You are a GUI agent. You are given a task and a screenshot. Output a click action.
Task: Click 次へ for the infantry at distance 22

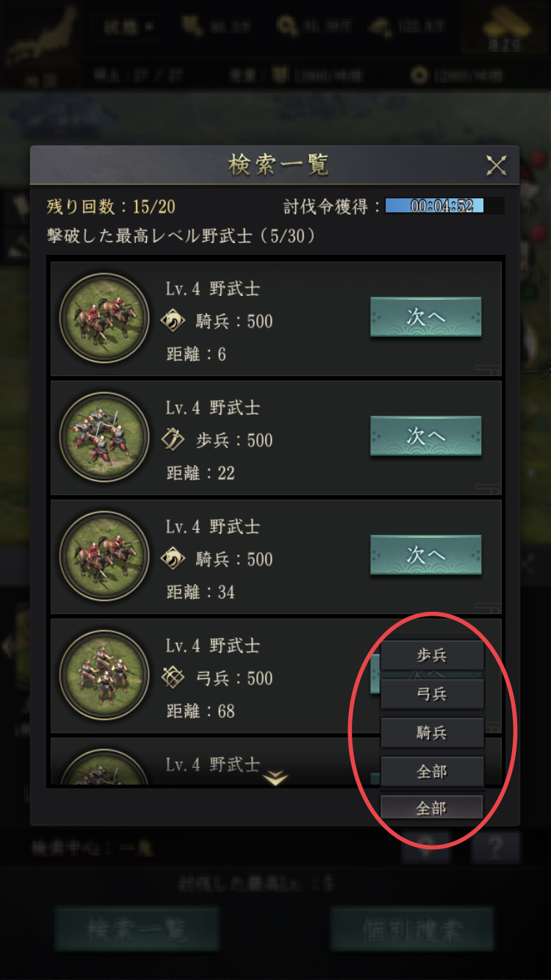coord(425,436)
